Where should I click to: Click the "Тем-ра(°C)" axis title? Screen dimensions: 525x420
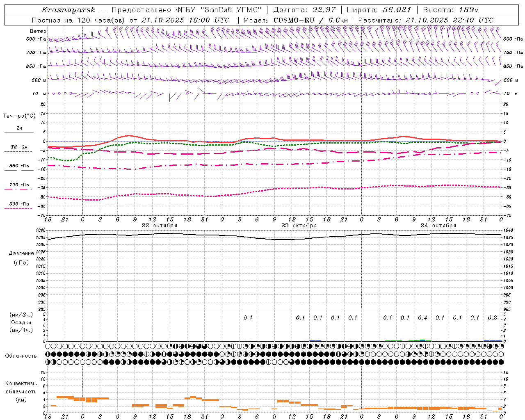[19, 116]
